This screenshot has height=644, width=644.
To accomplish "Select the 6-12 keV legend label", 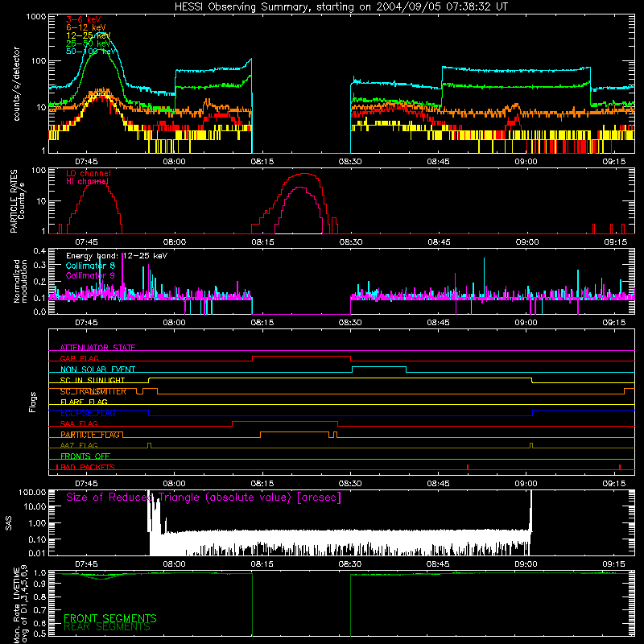I will (x=86, y=27).
